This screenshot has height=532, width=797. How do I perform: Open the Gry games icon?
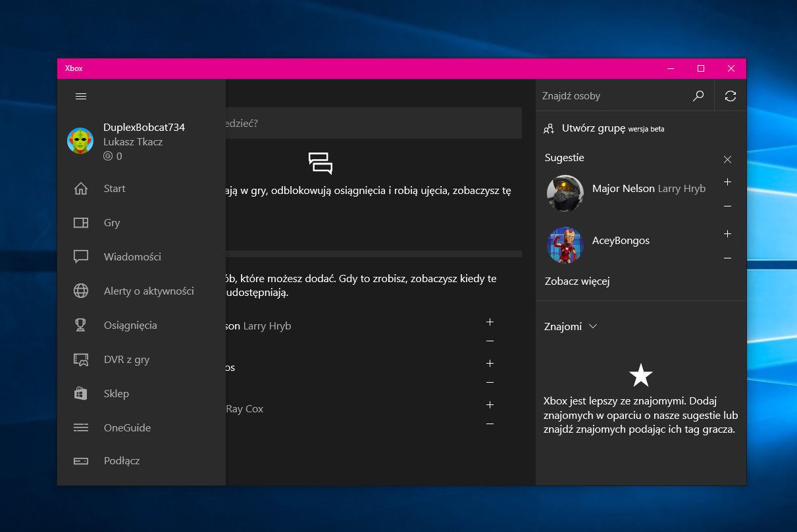coord(81,223)
